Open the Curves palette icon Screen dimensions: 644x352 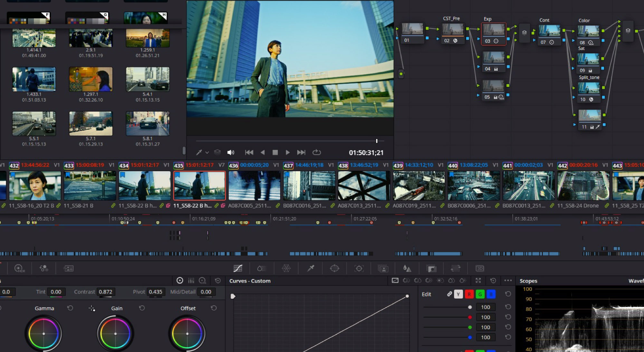click(238, 268)
